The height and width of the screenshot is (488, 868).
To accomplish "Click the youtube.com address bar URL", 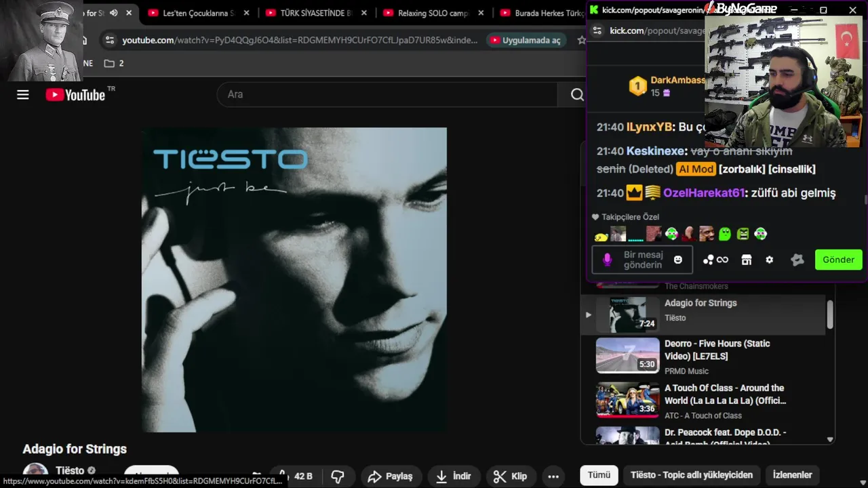I will 300,40.
